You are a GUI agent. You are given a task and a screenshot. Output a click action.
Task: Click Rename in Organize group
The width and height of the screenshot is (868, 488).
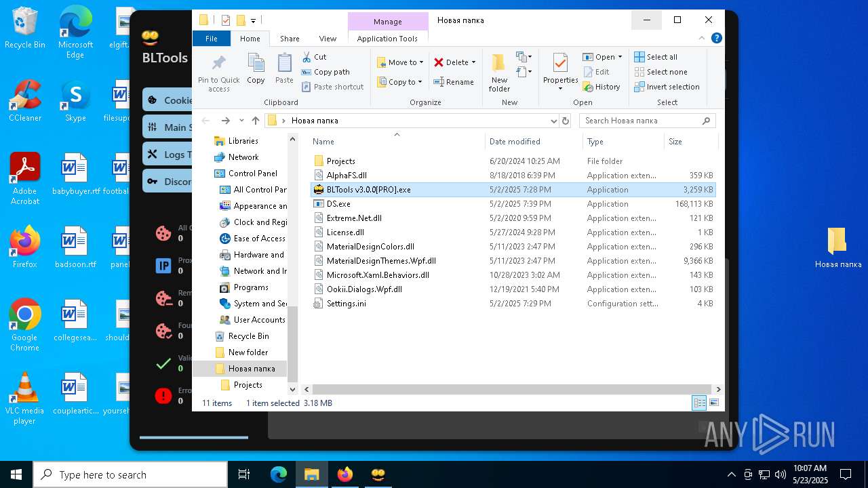tap(454, 82)
